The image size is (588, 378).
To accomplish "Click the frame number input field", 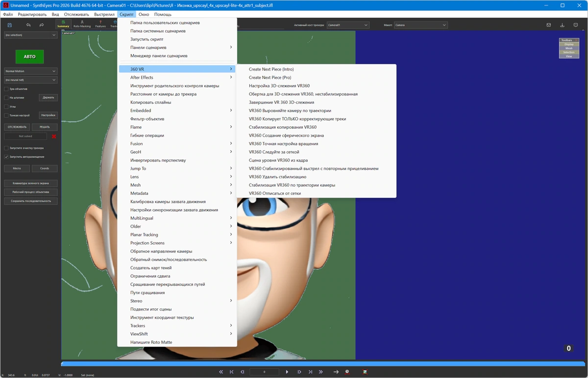I will coord(265,372).
